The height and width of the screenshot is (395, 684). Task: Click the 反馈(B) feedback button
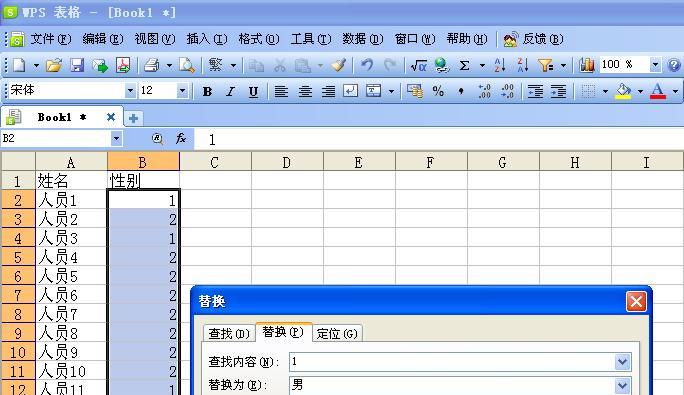point(534,39)
